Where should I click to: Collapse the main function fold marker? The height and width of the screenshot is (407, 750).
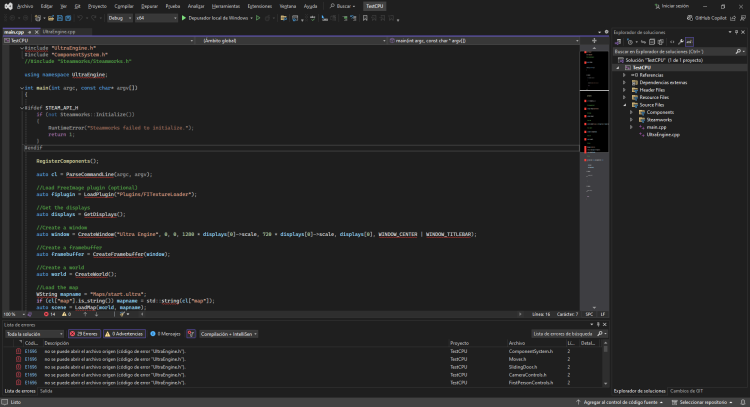(x=22, y=88)
